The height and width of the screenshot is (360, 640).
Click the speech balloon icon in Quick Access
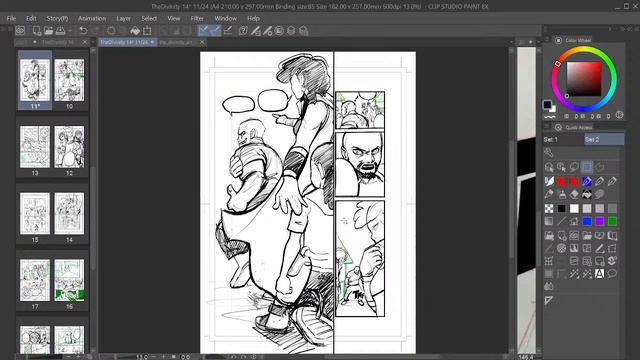(612, 273)
